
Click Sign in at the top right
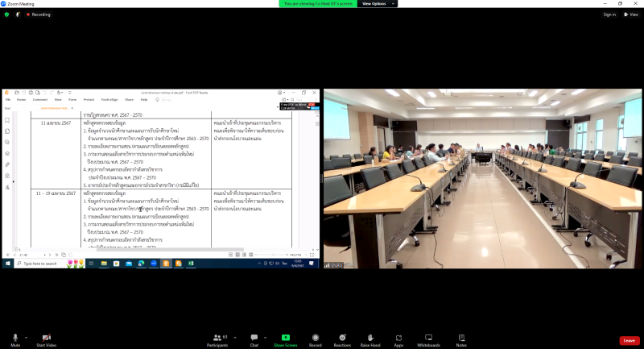(609, 15)
